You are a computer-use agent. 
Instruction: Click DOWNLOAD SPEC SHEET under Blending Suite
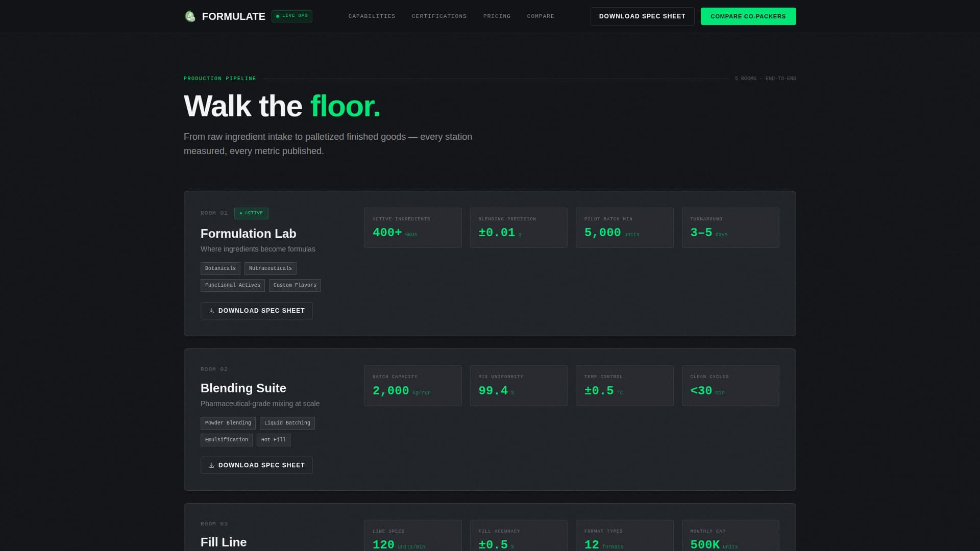256,465
